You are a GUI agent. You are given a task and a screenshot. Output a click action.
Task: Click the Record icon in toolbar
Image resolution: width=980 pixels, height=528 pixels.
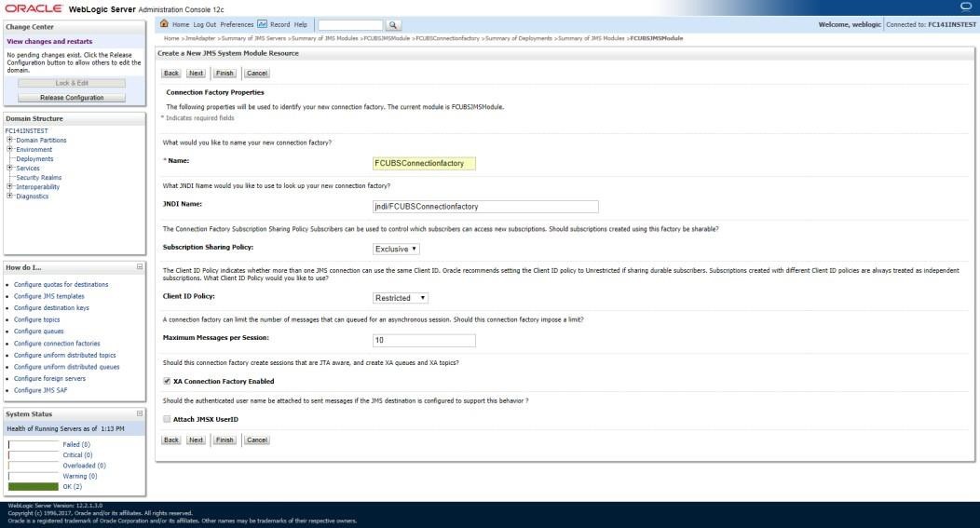coord(263,23)
